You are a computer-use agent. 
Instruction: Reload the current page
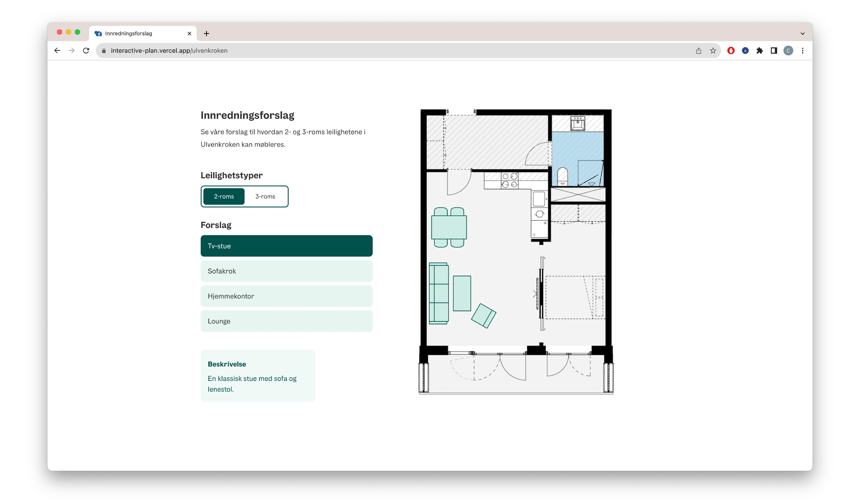point(86,50)
